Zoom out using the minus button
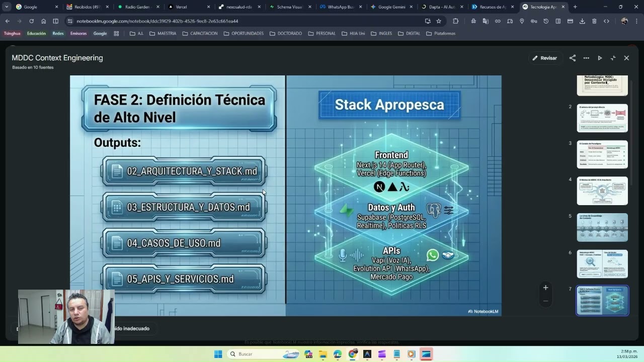 (x=545, y=301)
